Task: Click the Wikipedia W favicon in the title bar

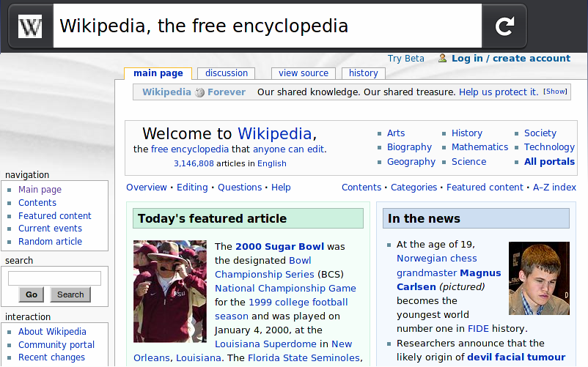Action: (30, 26)
